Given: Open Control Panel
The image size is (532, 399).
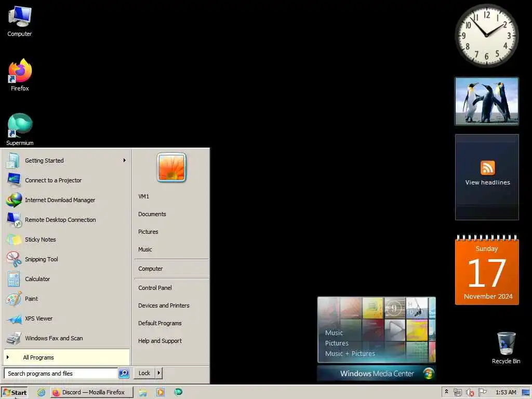Looking at the screenshot, I should coord(155,288).
